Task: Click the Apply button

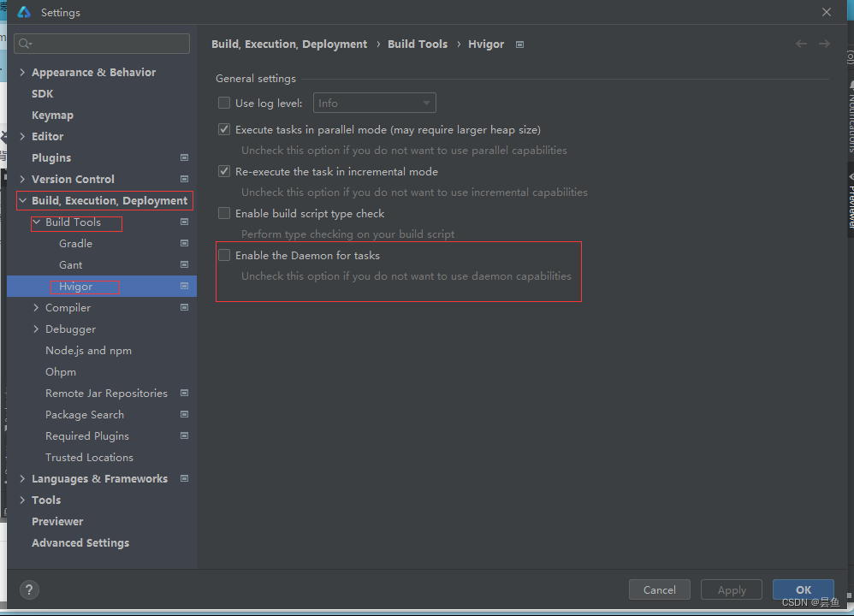Action: 731,589
